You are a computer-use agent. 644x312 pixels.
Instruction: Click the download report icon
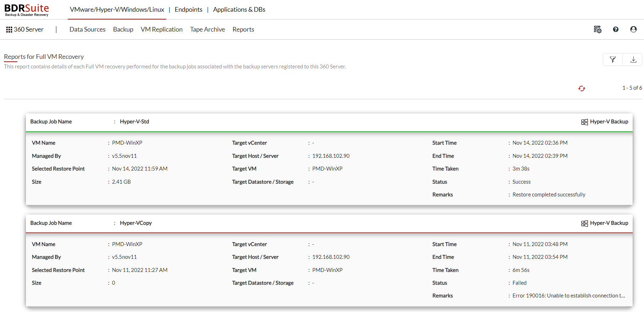pyautogui.click(x=633, y=60)
